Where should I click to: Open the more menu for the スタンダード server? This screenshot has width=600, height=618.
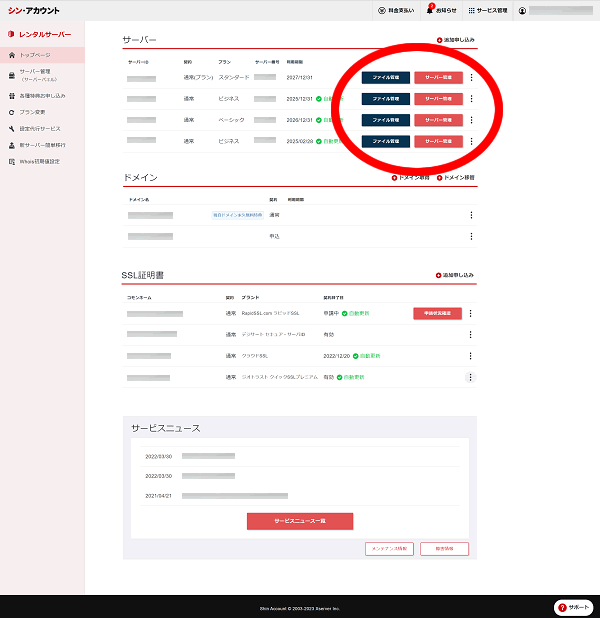[471, 77]
